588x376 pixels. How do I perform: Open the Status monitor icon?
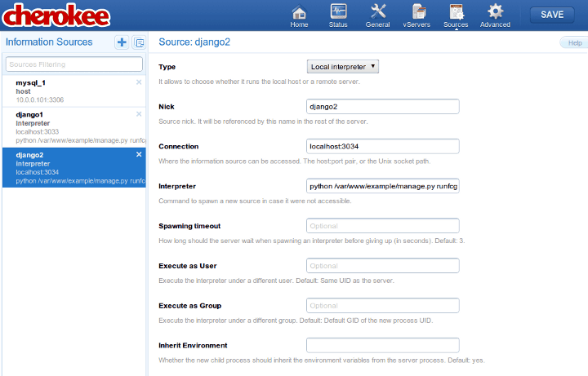[338, 14]
